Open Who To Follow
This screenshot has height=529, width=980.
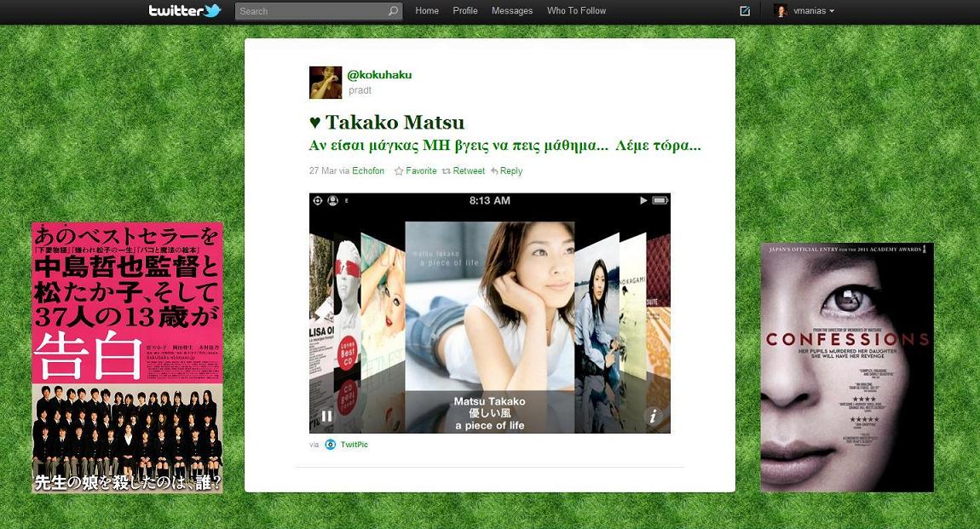(576, 10)
